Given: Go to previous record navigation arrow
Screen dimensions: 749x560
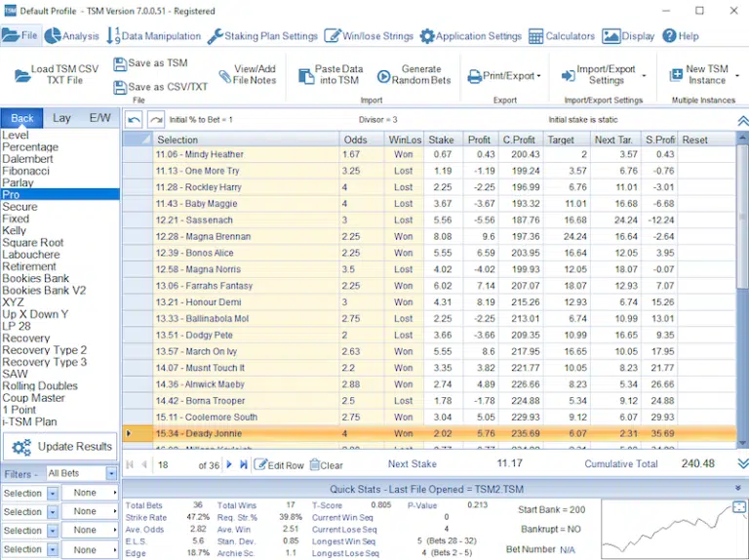Looking at the screenshot, I should coord(143,464).
